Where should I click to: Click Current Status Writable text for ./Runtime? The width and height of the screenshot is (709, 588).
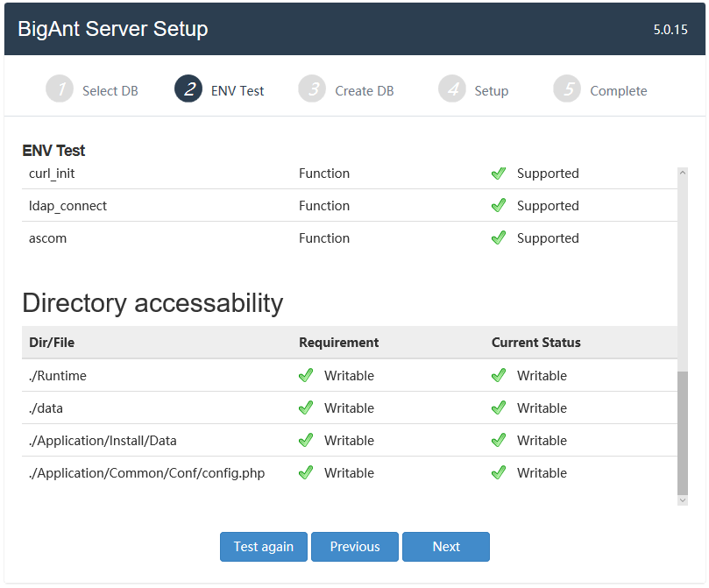(542, 376)
